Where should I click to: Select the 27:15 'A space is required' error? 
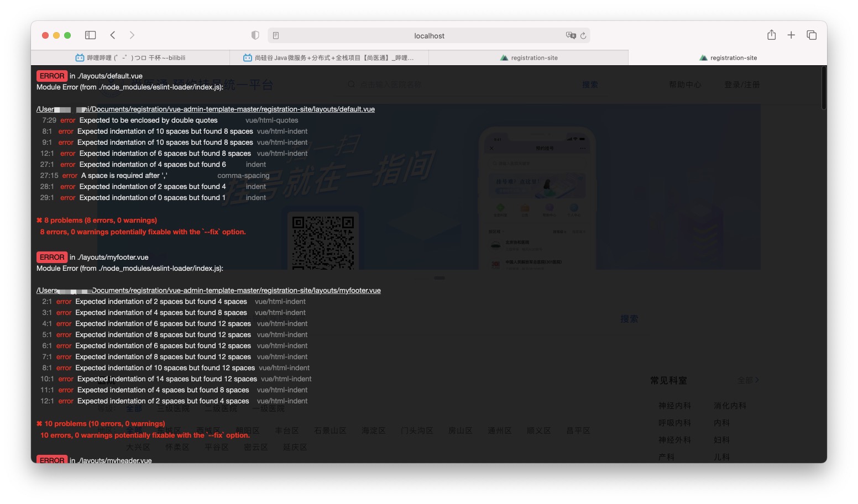155,176
